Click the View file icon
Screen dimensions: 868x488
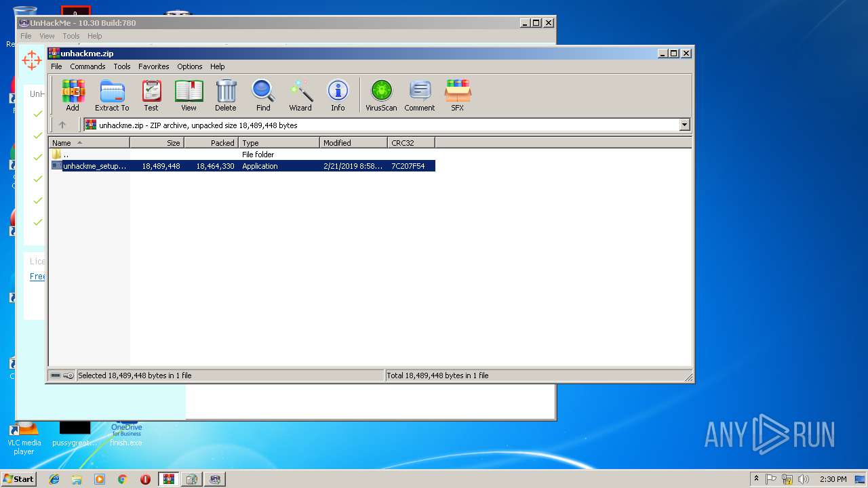click(189, 95)
